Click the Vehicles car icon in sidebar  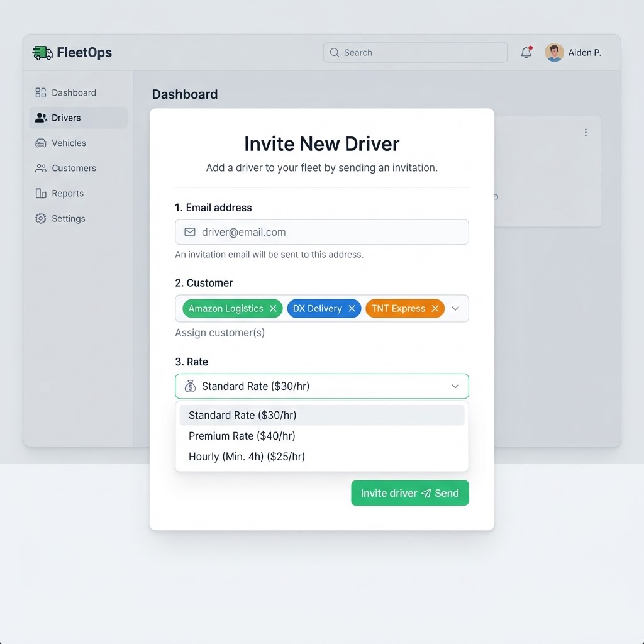[41, 143]
